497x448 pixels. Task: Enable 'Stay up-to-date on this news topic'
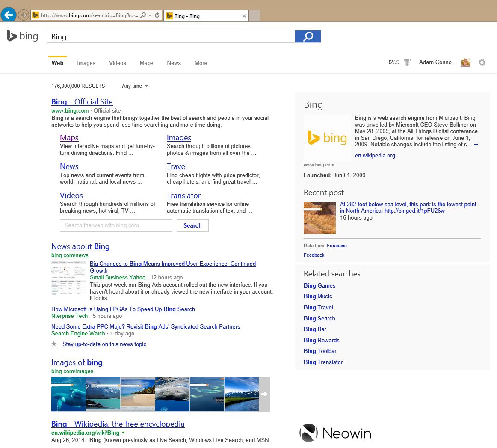click(x=104, y=344)
